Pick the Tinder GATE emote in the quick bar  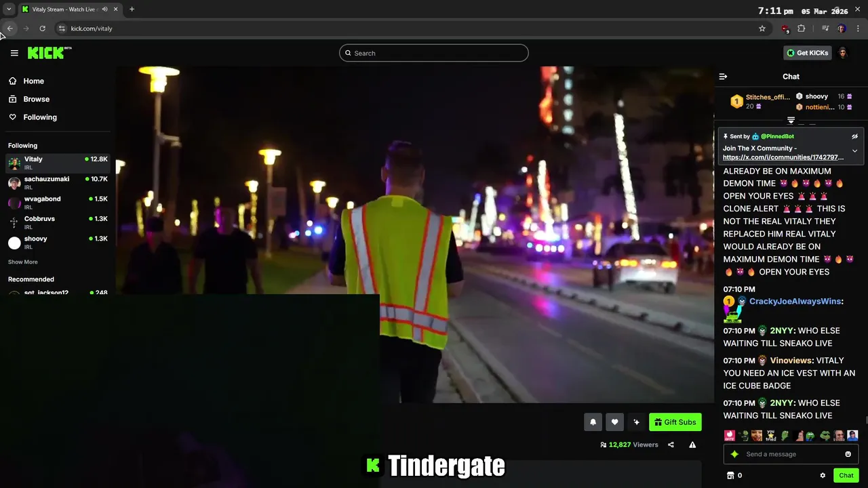click(x=729, y=436)
